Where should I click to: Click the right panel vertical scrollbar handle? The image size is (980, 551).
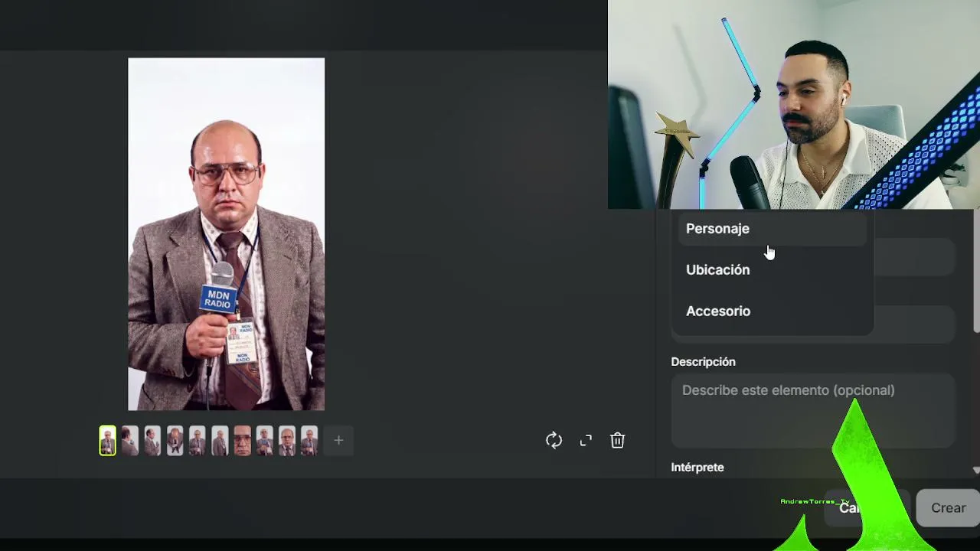pyautogui.click(x=976, y=272)
